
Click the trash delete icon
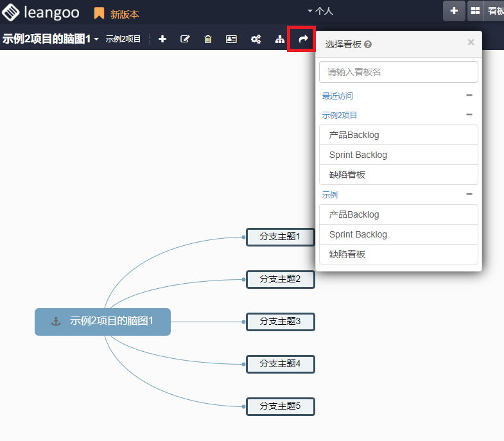[x=207, y=39]
